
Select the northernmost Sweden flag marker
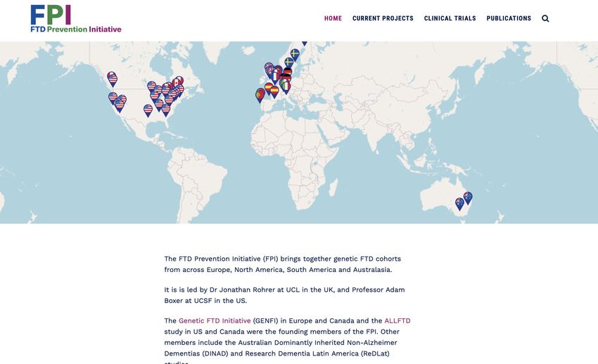point(295,55)
